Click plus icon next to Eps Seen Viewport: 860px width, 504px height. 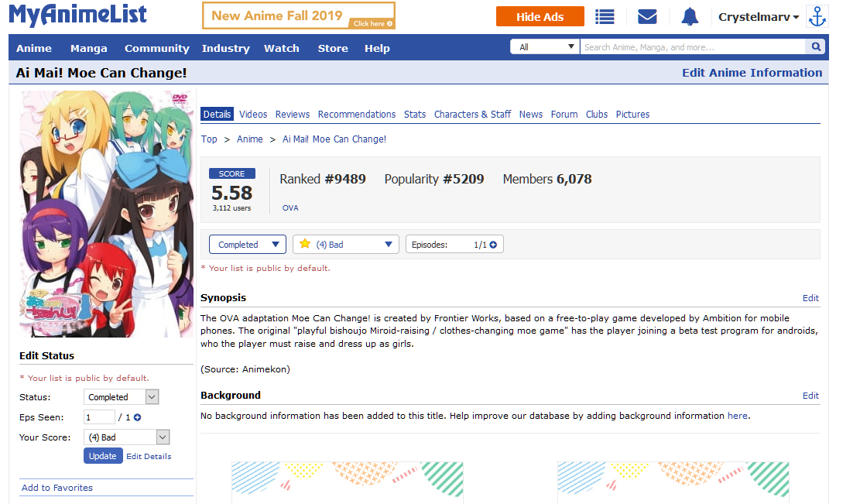coord(137,417)
